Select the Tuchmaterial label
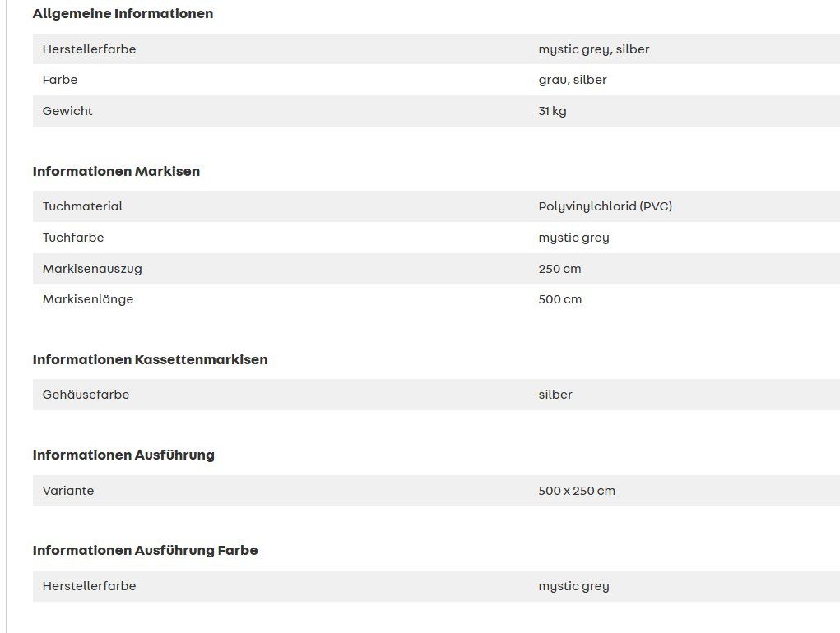Screen dimensions: 840x633 click(82, 206)
